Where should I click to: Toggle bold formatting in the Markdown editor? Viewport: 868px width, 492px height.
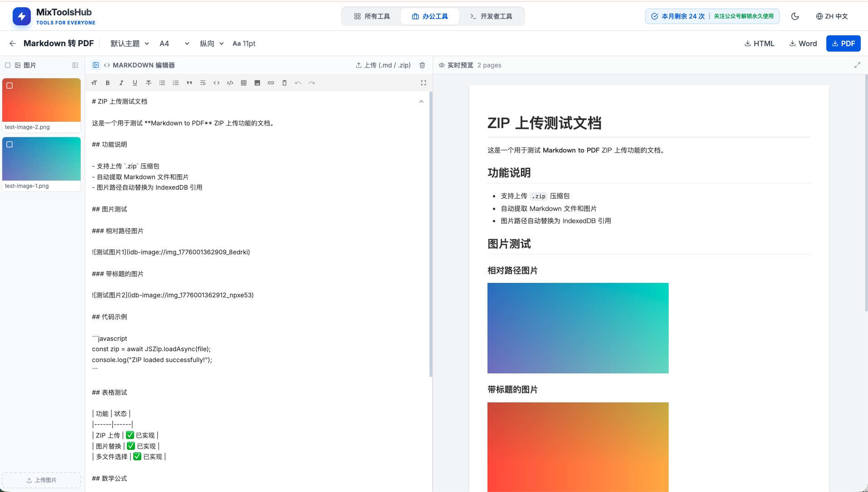click(107, 83)
